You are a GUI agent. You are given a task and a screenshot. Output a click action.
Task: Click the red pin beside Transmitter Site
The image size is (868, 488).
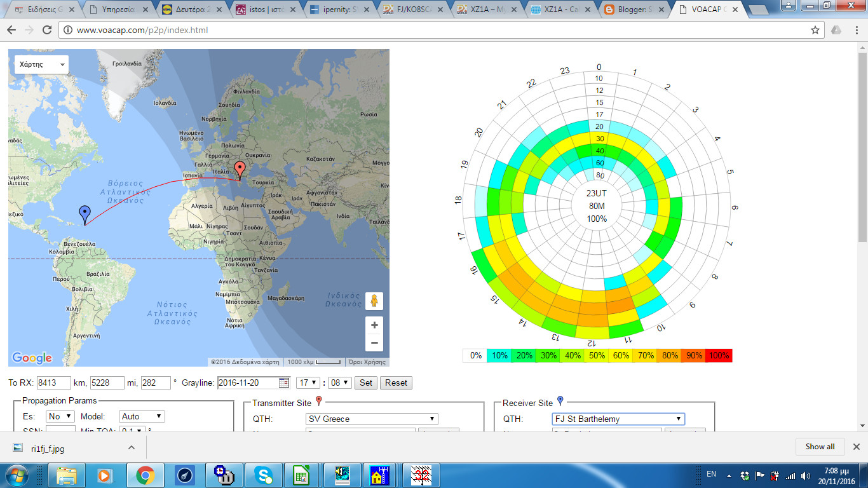pyautogui.click(x=319, y=401)
